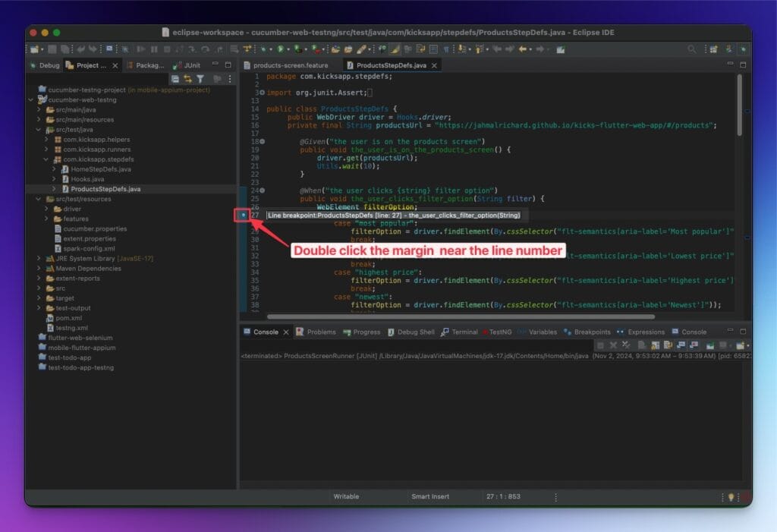Collapse the com.kicksapp.stepdefs package
This screenshot has height=532, width=777.
[46, 159]
